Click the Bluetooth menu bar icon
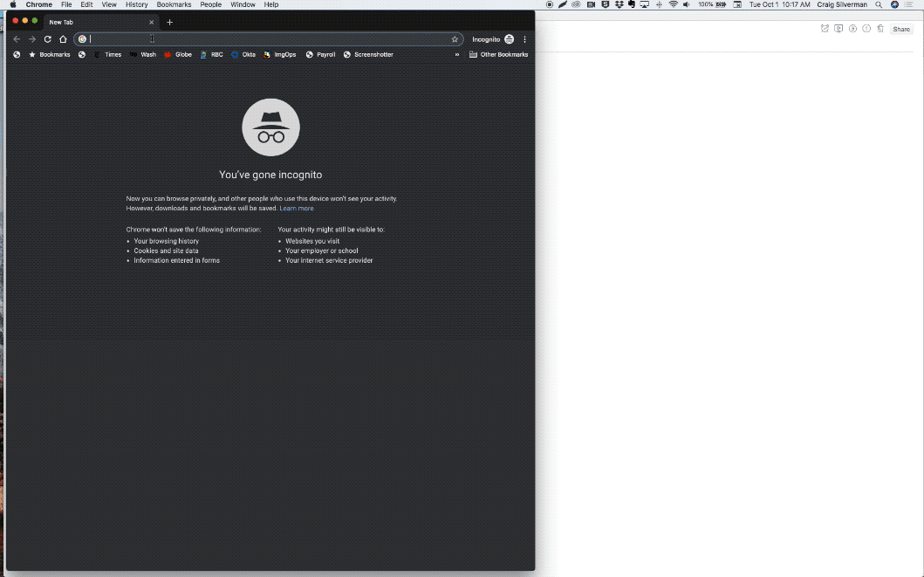 coord(659,4)
